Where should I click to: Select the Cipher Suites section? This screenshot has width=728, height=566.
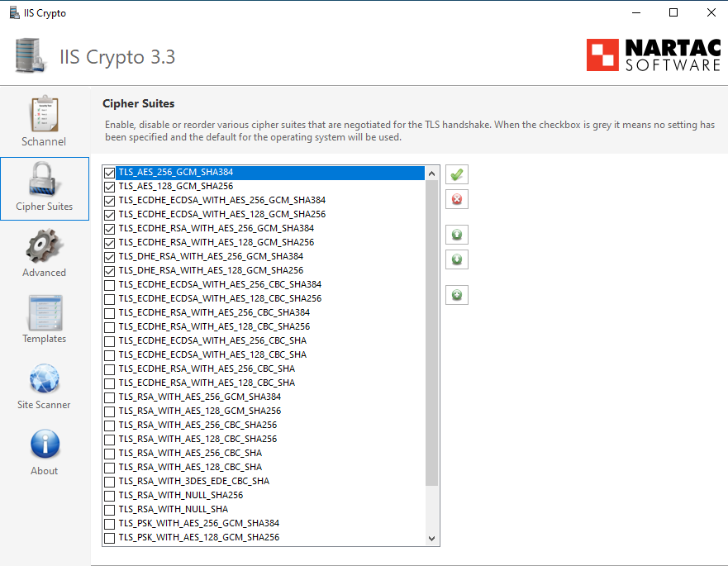point(44,188)
